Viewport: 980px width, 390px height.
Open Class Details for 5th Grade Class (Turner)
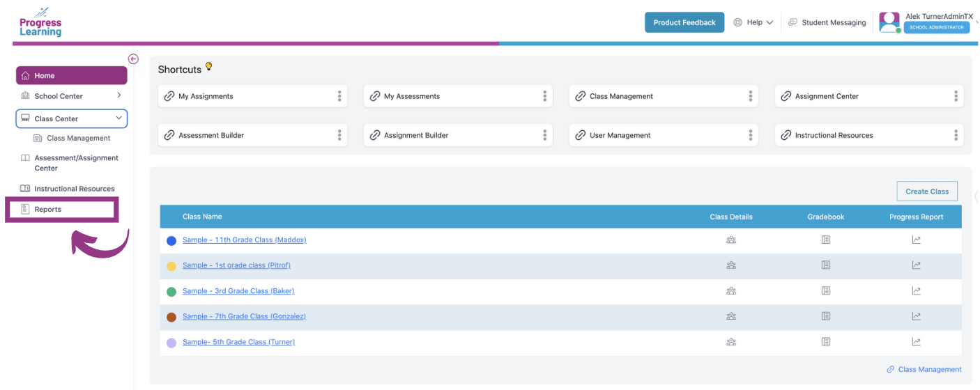click(x=731, y=342)
